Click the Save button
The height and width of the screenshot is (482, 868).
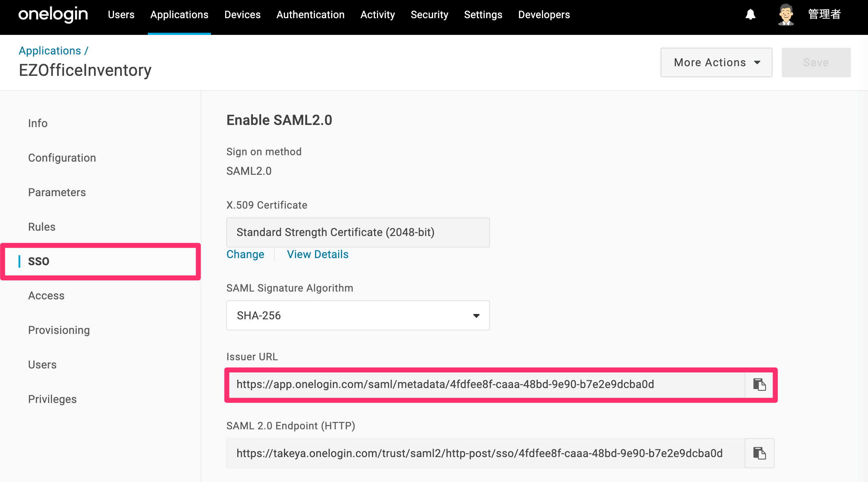(816, 63)
